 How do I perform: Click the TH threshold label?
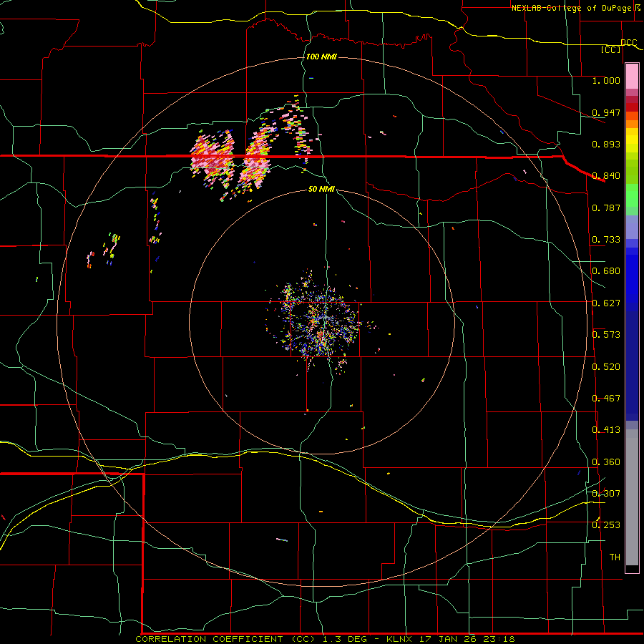(615, 557)
